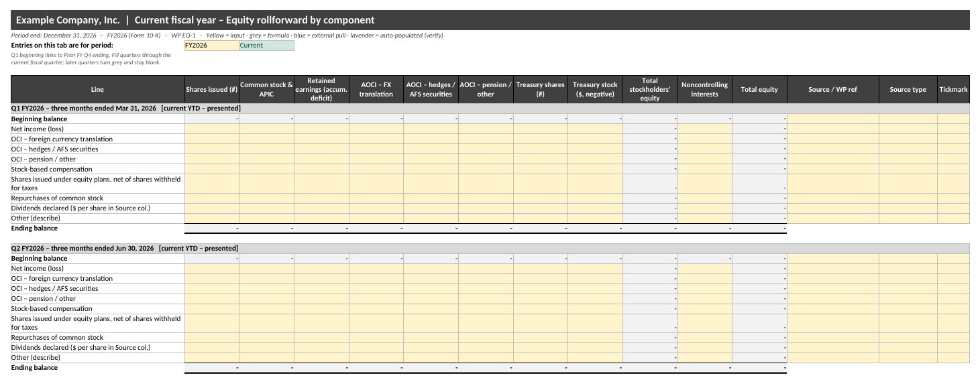Select Q2 Beginning balance Total equity cell

759,258
